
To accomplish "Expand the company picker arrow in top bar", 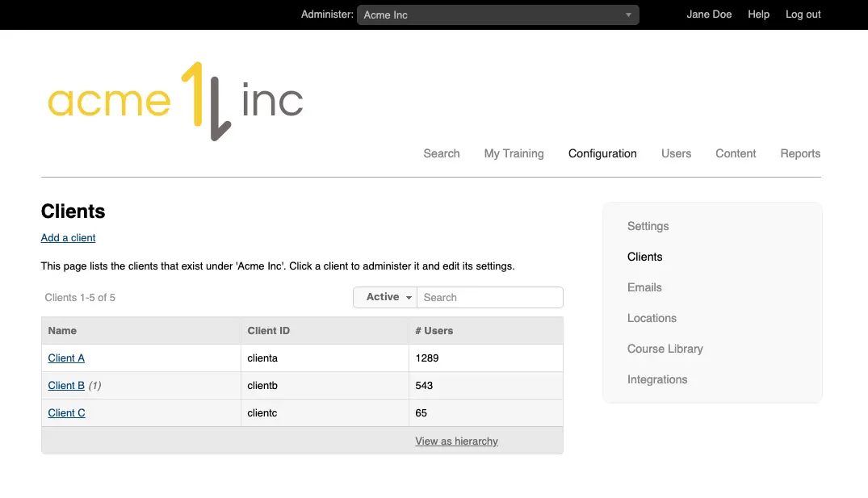I will pos(628,14).
